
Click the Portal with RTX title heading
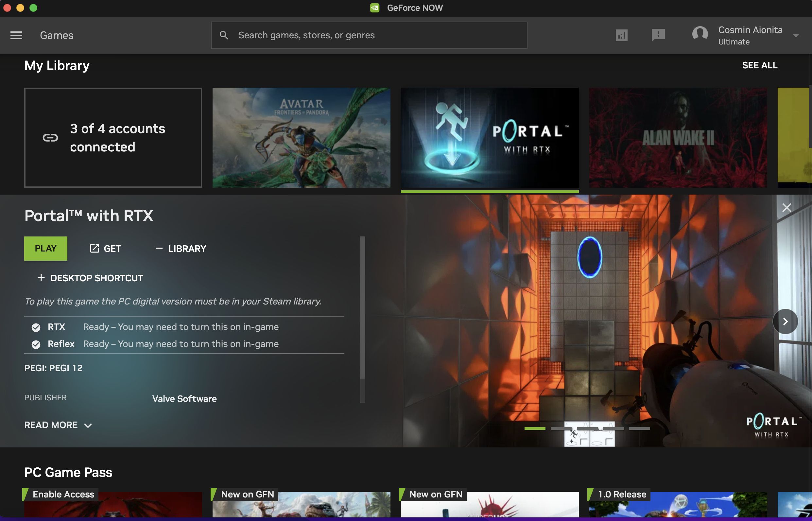89,216
